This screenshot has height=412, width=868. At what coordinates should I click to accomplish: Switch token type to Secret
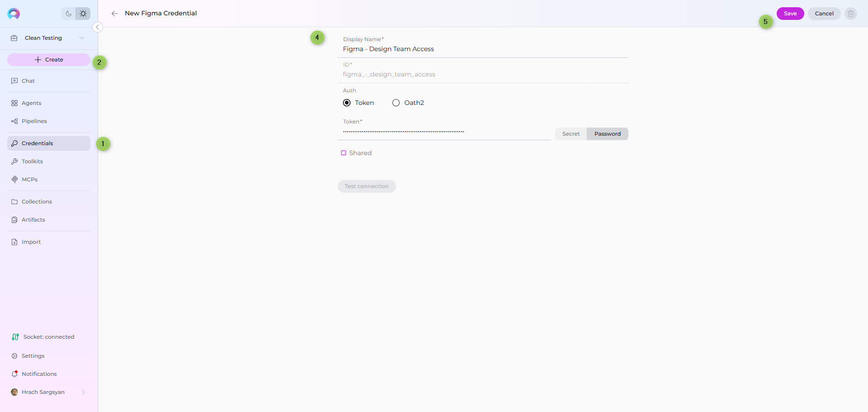click(x=571, y=134)
